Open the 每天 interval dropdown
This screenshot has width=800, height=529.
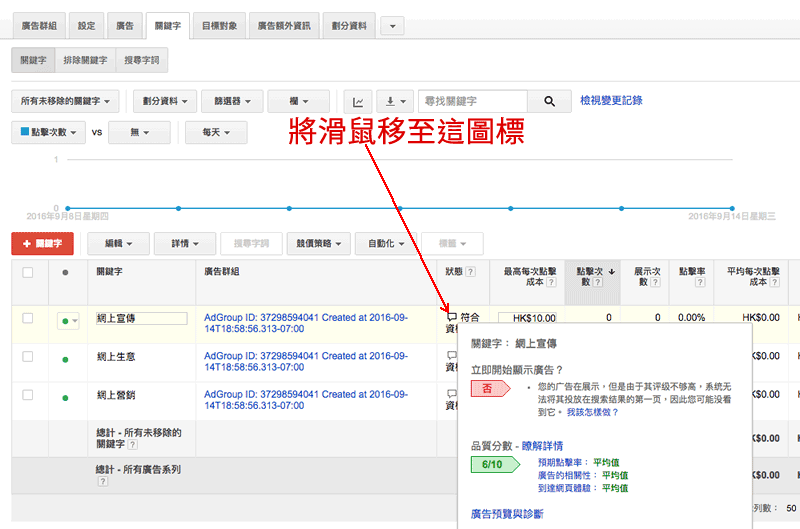[216, 132]
